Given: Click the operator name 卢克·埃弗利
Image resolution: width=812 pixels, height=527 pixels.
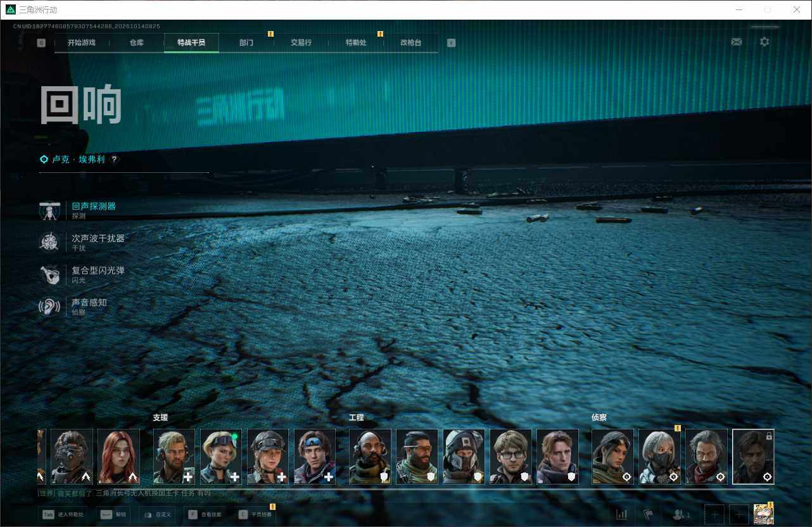Looking at the screenshot, I should (x=77, y=160).
